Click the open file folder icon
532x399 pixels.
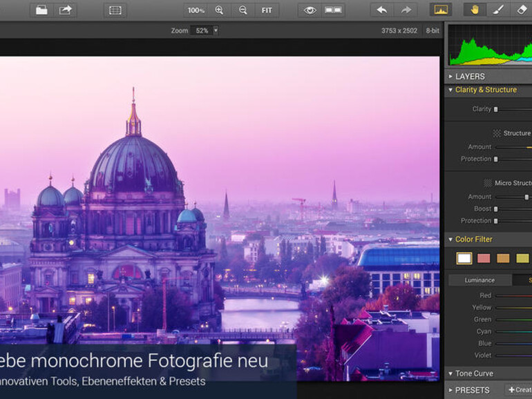coord(41,10)
